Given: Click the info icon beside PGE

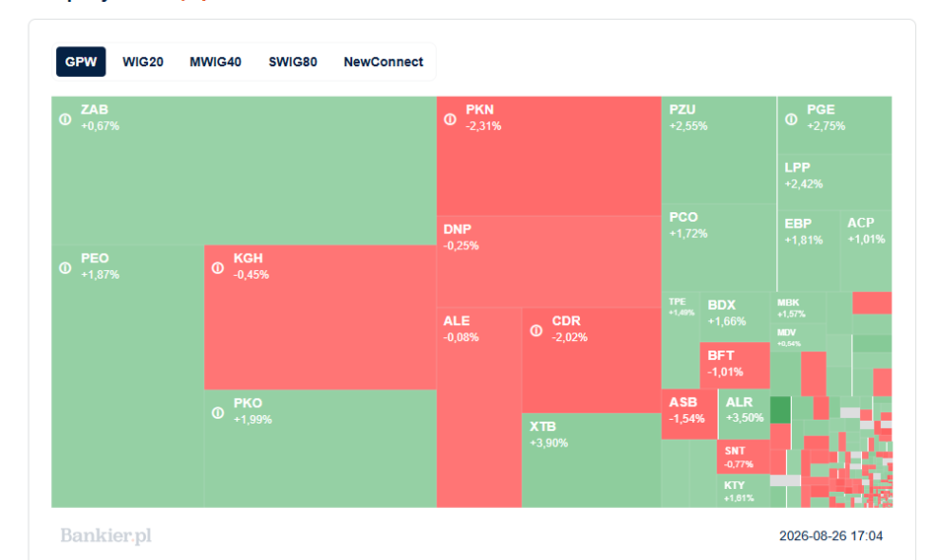Looking at the screenshot, I should click(x=791, y=119).
